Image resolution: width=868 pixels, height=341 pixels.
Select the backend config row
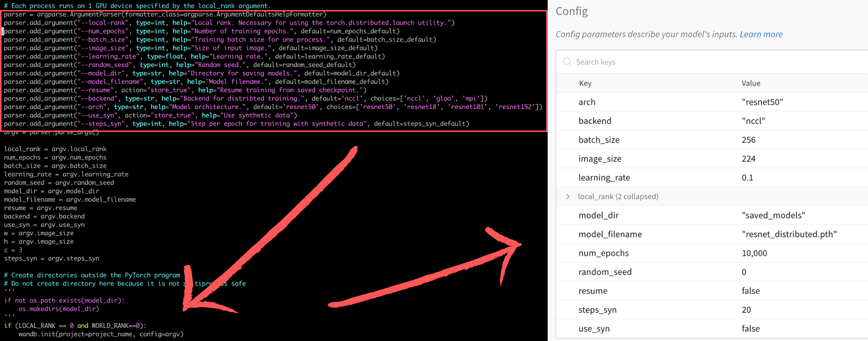[595, 121]
